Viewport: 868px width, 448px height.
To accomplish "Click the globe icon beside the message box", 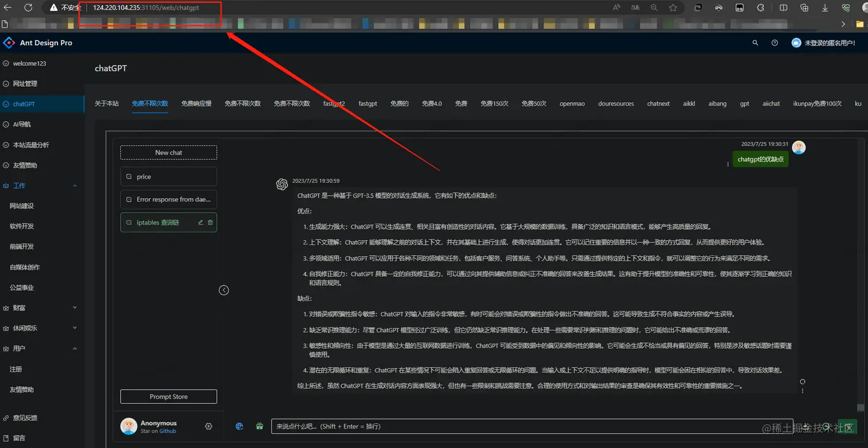I will (239, 426).
